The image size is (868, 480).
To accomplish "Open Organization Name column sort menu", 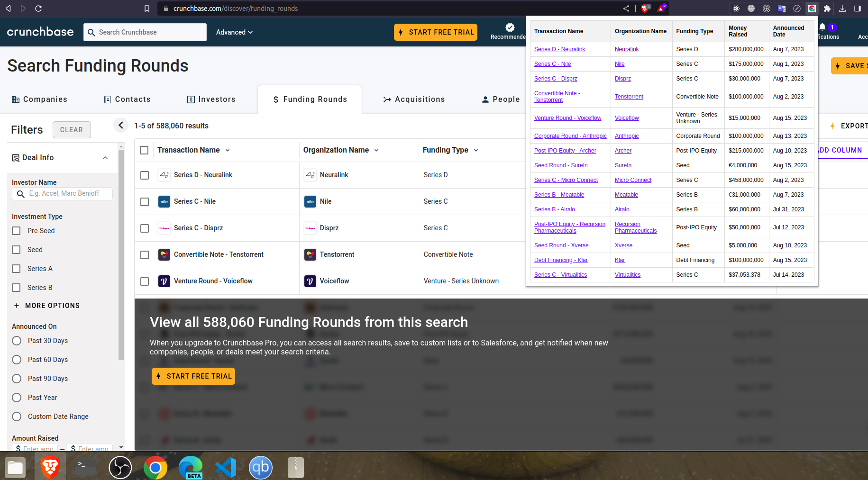I will tap(376, 150).
